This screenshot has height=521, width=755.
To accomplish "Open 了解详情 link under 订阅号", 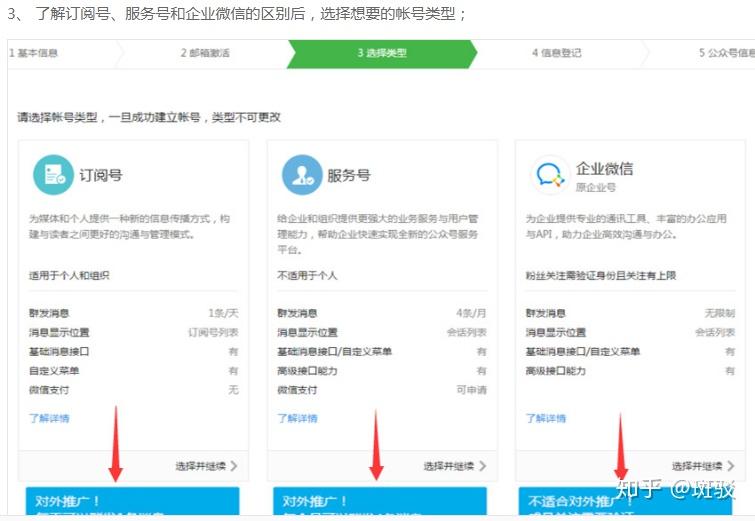I will coord(49,418).
